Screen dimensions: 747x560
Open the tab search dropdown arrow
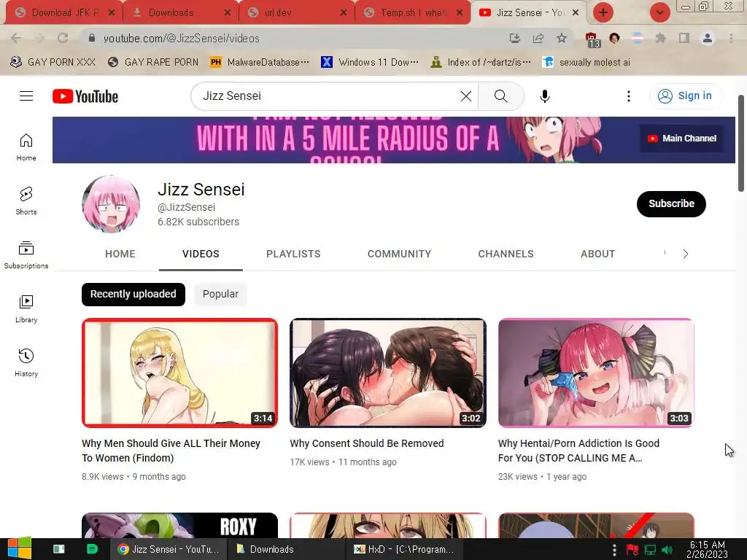click(659, 12)
